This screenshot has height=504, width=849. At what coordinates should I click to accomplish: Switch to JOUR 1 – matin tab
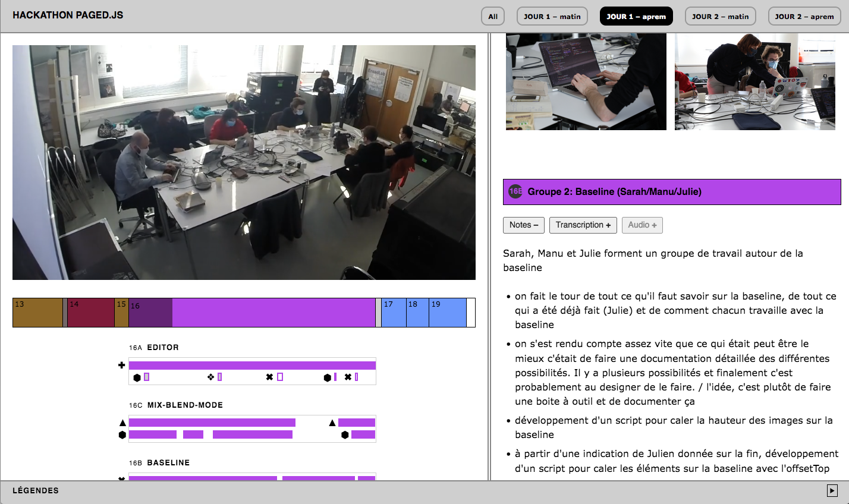552,16
